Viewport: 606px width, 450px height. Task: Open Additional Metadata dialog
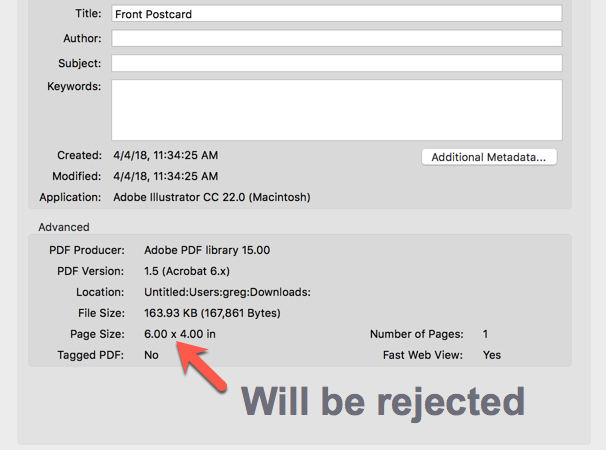click(489, 157)
